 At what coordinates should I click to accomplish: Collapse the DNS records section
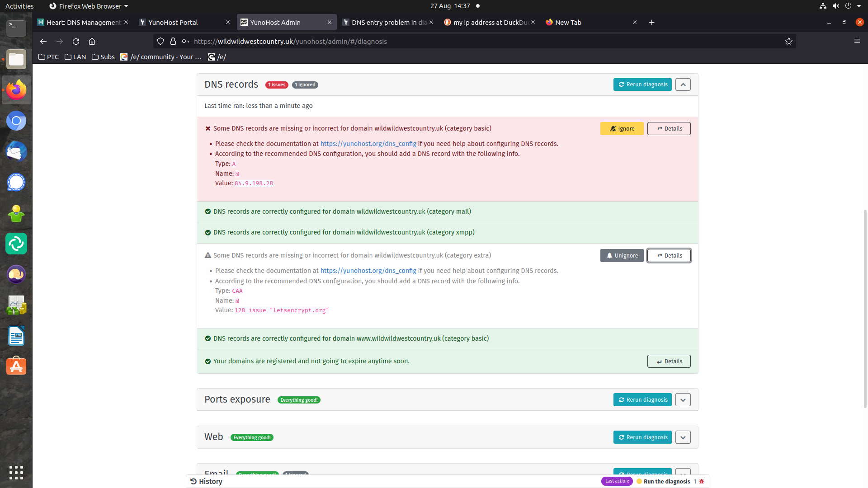683,84
